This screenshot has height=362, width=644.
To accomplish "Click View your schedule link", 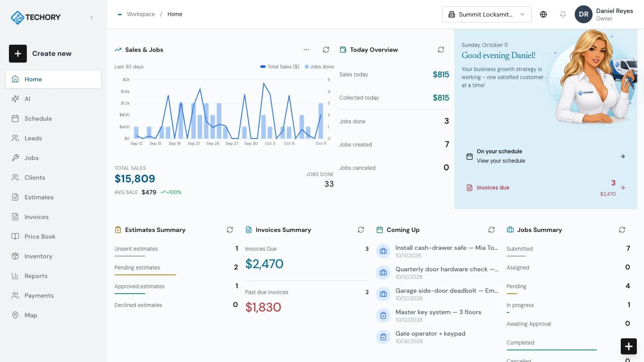I will 501,161.
